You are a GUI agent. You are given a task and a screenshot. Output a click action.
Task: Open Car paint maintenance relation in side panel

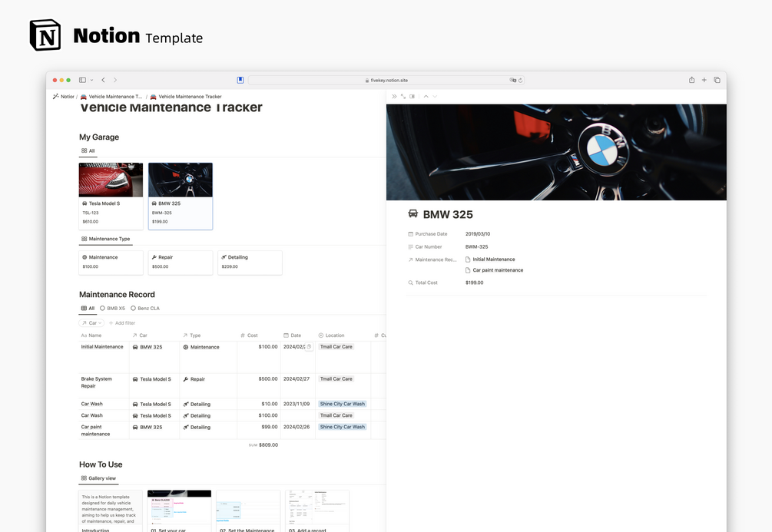pyautogui.click(x=495, y=270)
